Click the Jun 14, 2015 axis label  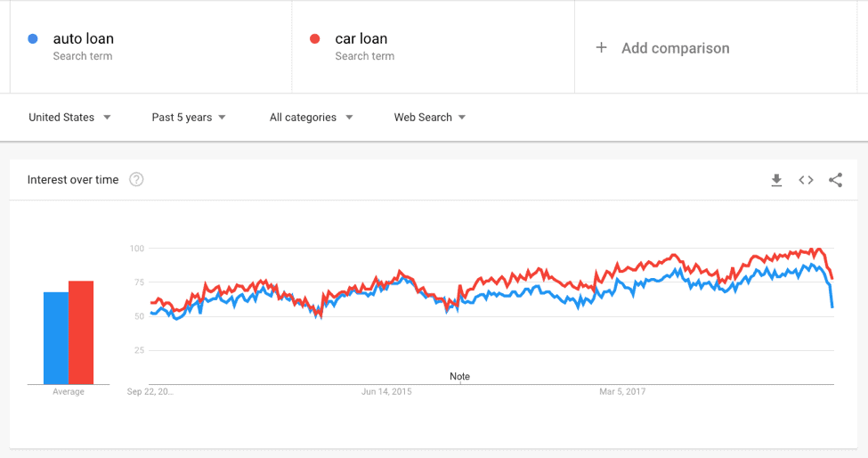pos(386,391)
